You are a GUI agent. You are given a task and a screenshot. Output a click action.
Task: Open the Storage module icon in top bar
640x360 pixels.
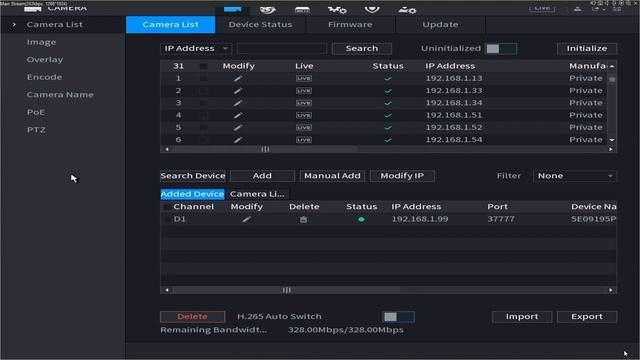point(302,10)
